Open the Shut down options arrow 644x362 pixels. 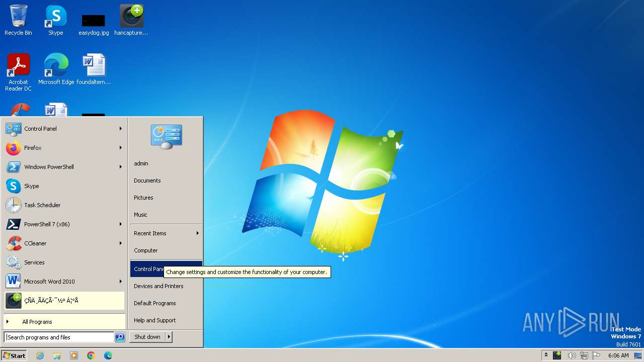coord(169,337)
